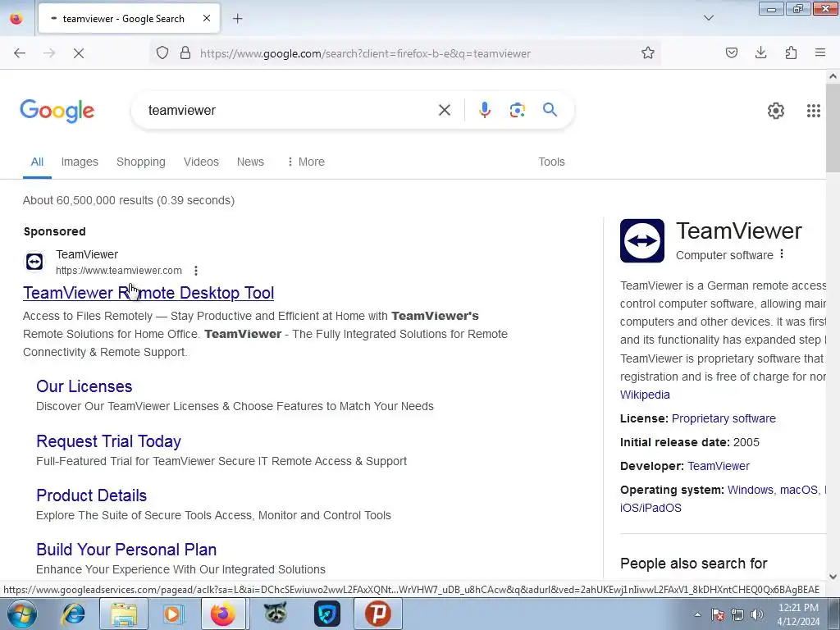Image resolution: width=840 pixels, height=630 pixels.
Task: Open the Extensions puzzle icon
Action: click(791, 53)
